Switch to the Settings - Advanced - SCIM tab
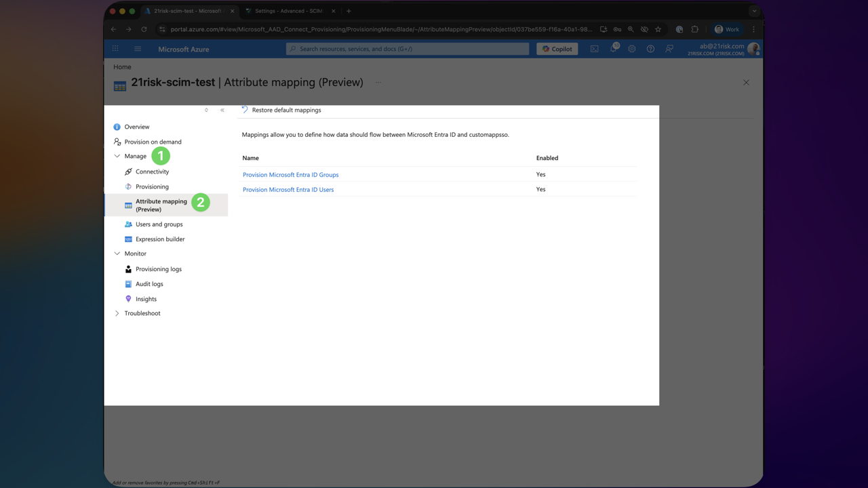 point(285,11)
